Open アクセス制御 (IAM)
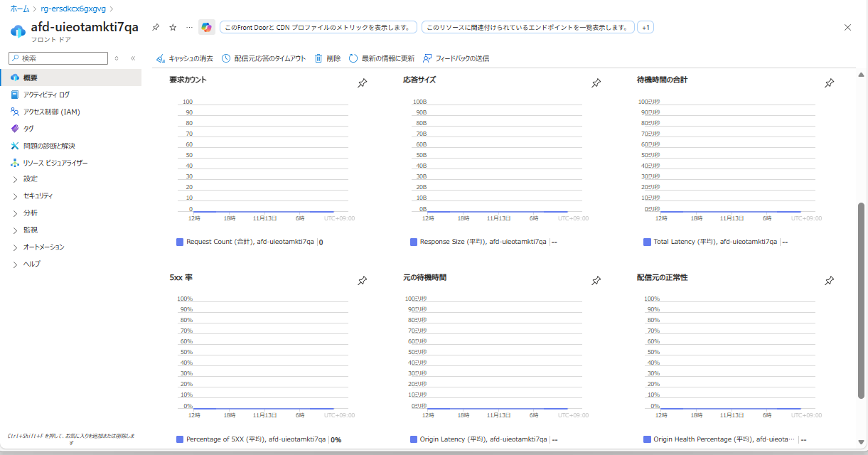This screenshot has height=455, width=868. pos(51,111)
